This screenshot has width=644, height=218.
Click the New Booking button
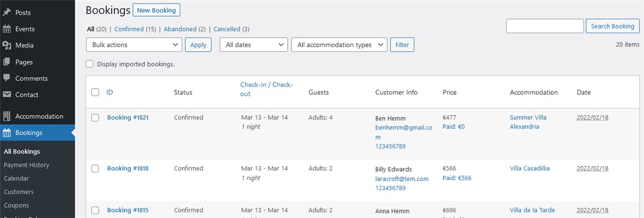coord(156,10)
